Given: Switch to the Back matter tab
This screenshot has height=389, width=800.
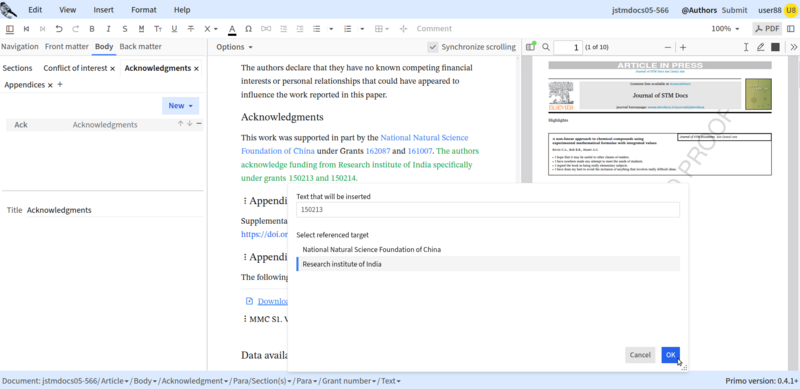Looking at the screenshot, I should [x=140, y=46].
